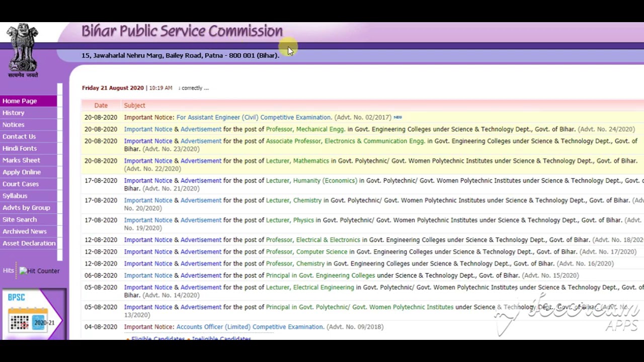
Task: Click (Advt. No. 24/2020) text
Action: (x=606, y=129)
